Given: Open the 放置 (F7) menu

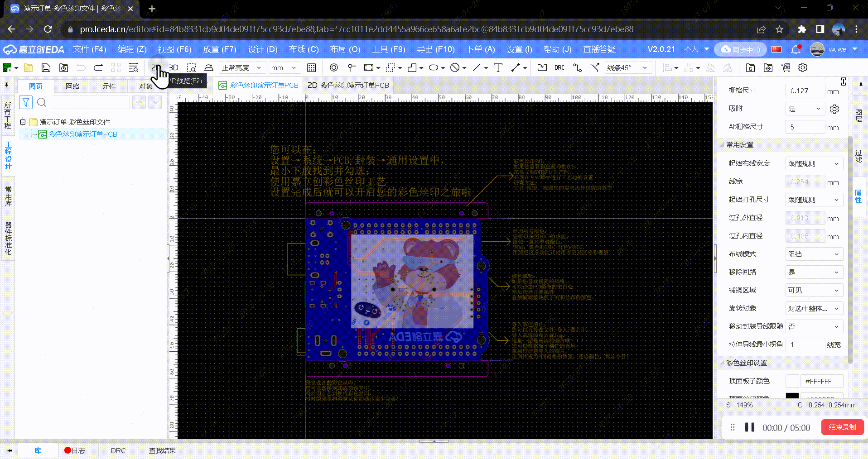Looking at the screenshot, I should tap(220, 49).
